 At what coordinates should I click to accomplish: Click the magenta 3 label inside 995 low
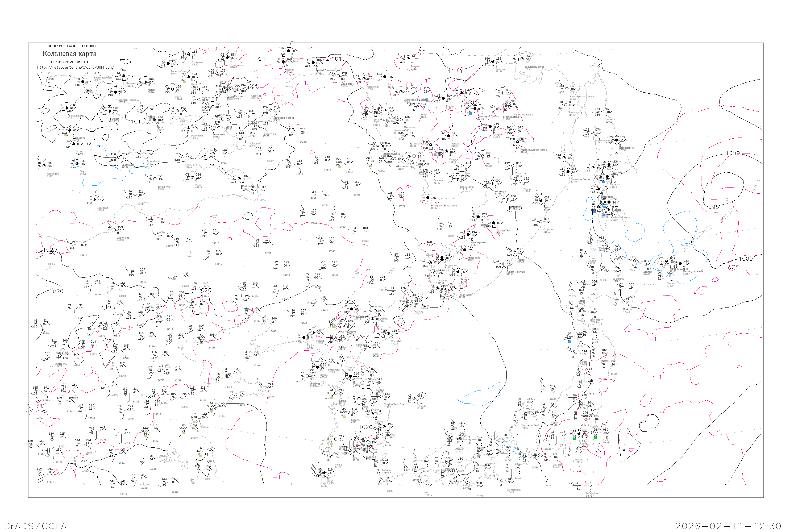726,199
